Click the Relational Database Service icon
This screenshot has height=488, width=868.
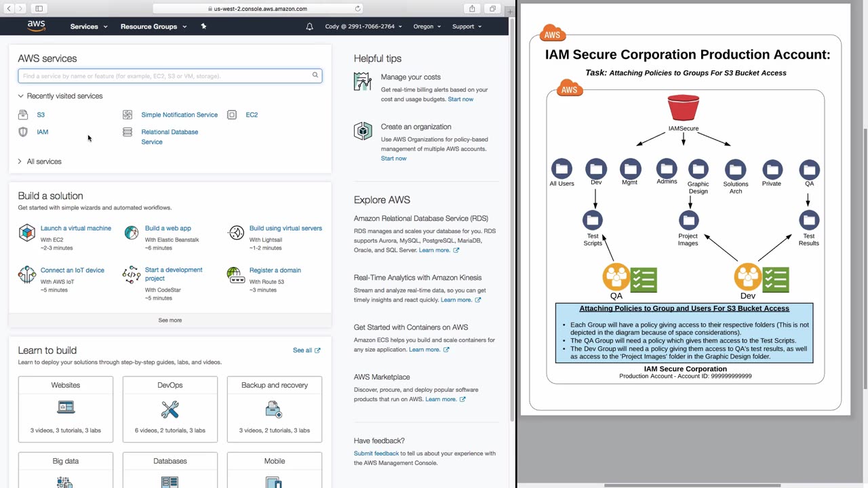127,132
